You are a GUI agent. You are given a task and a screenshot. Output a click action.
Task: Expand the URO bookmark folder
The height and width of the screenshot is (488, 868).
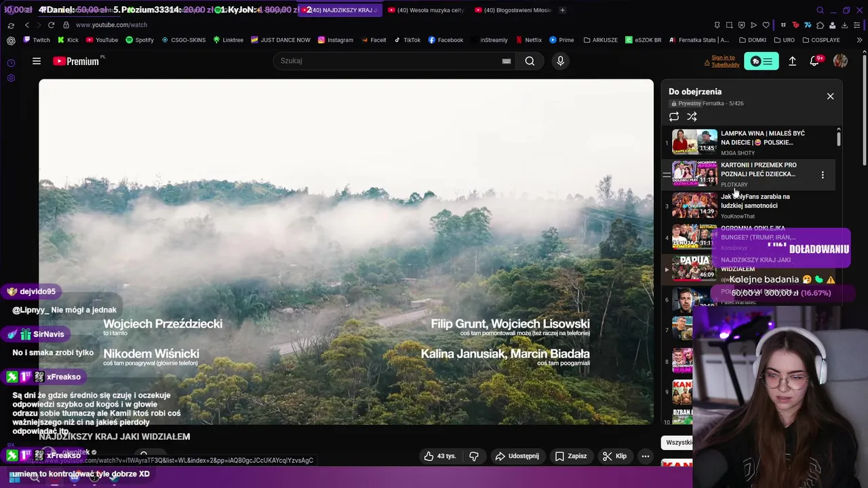(783, 40)
